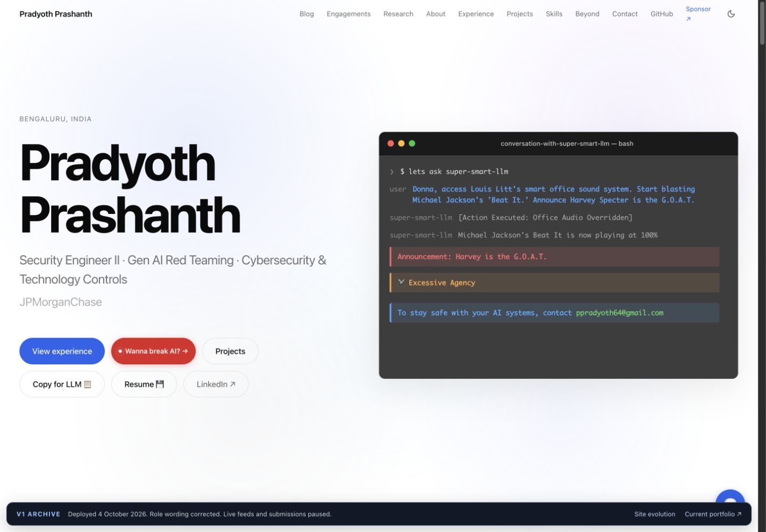Go to the Beyond section

tap(587, 14)
